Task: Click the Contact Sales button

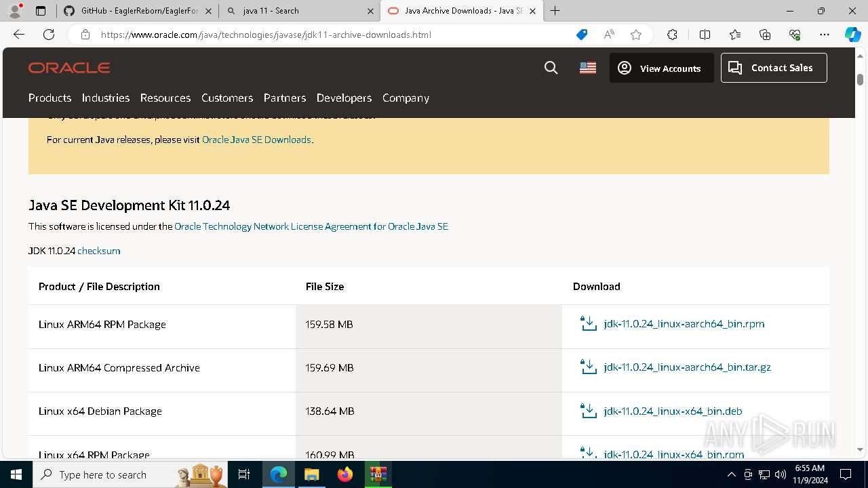Action: [x=774, y=68]
